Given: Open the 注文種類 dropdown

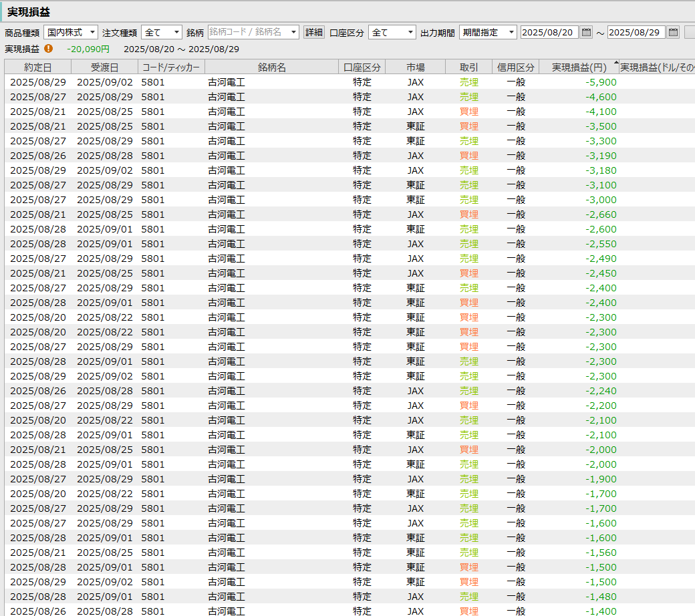Looking at the screenshot, I should pyautogui.click(x=162, y=32).
